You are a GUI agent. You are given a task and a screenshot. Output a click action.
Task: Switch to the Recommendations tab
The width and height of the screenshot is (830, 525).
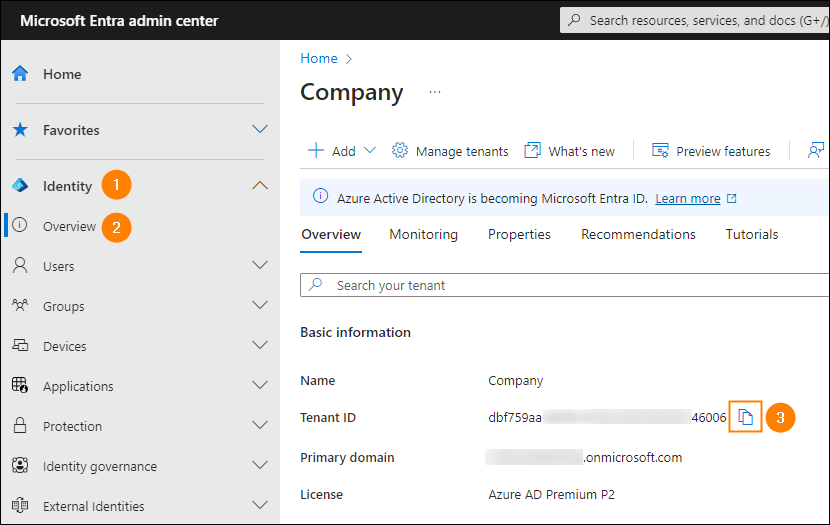(638, 234)
